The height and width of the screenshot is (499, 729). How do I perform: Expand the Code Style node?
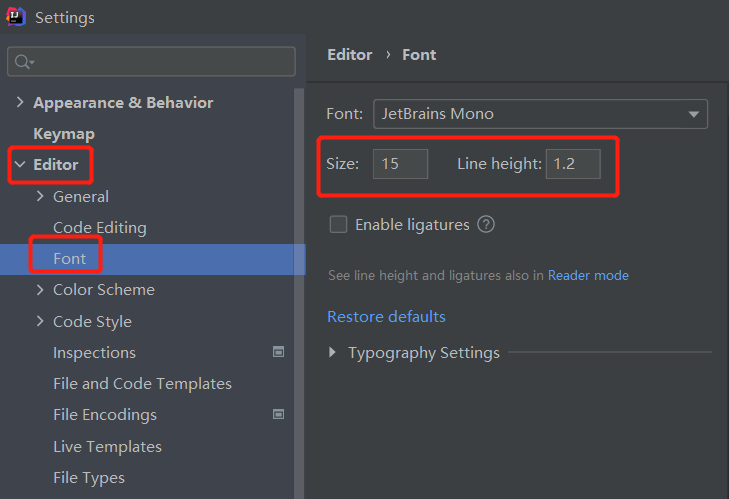click(x=40, y=322)
